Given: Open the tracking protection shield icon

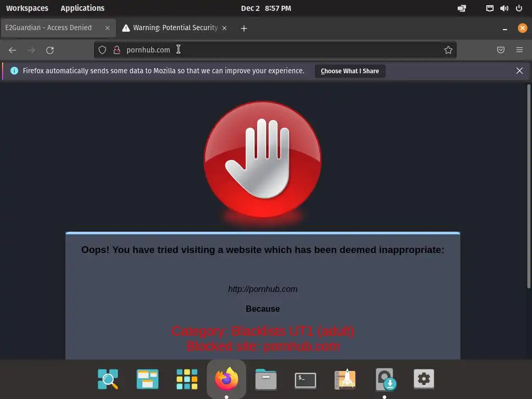Looking at the screenshot, I should tap(102, 50).
